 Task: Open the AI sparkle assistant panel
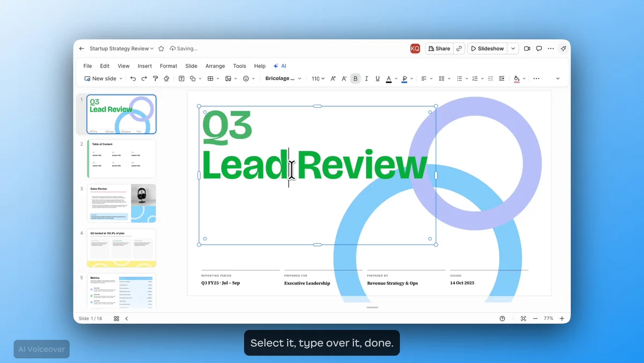pos(563,48)
